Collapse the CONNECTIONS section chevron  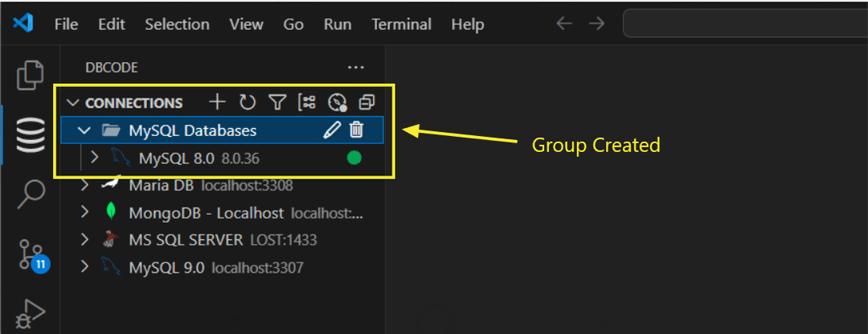pos(72,102)
